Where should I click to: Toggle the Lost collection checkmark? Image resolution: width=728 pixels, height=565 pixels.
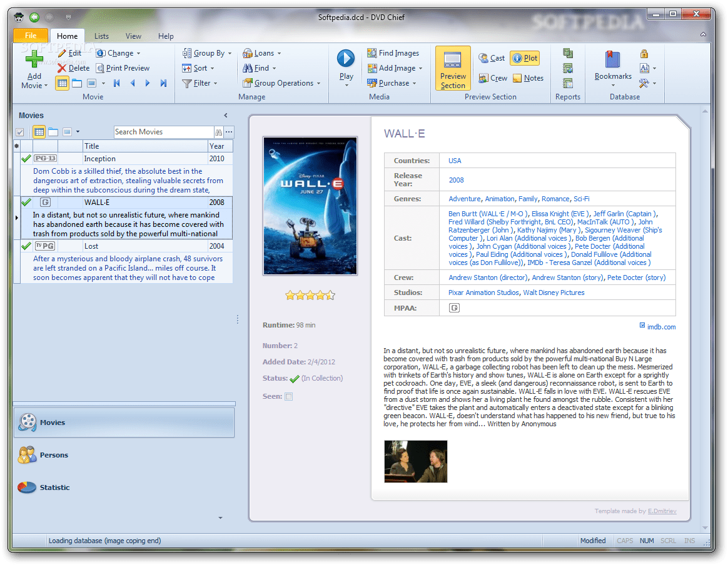(x=26, y=246)
